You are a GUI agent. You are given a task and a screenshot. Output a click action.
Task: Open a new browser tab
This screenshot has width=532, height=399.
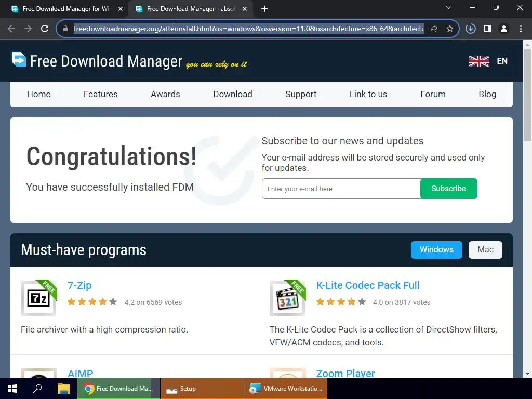point(264,9)
